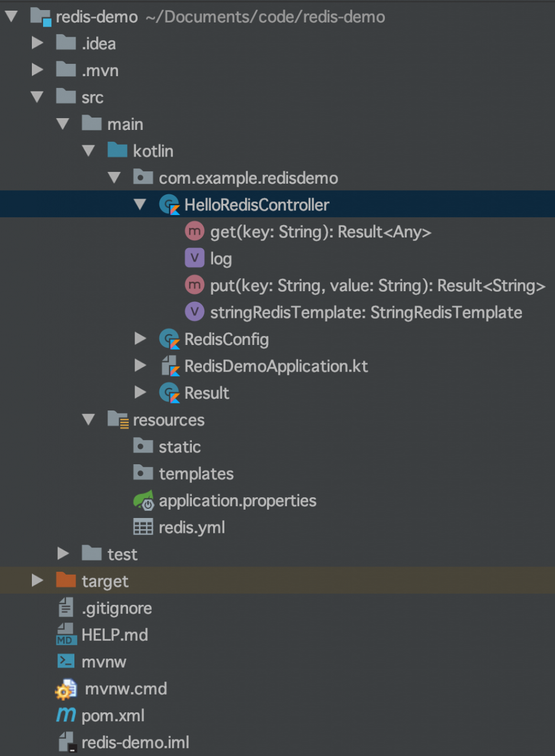The image size is (555, 756).
Task: Expand the .mvn folder arrow
Action: (x=38, y=70)
